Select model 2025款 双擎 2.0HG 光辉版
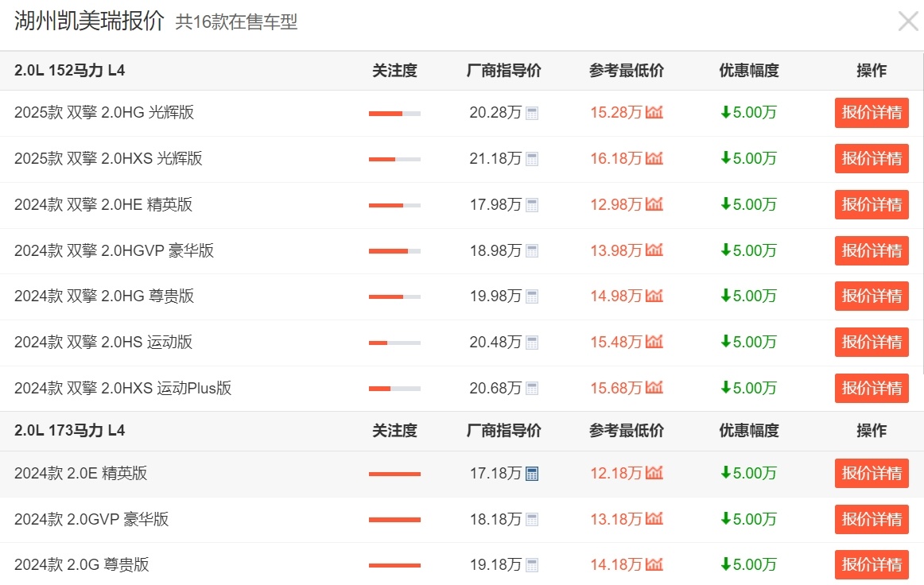Image resolution: width=924 pixels, height=585 pixels. point(104,113)
